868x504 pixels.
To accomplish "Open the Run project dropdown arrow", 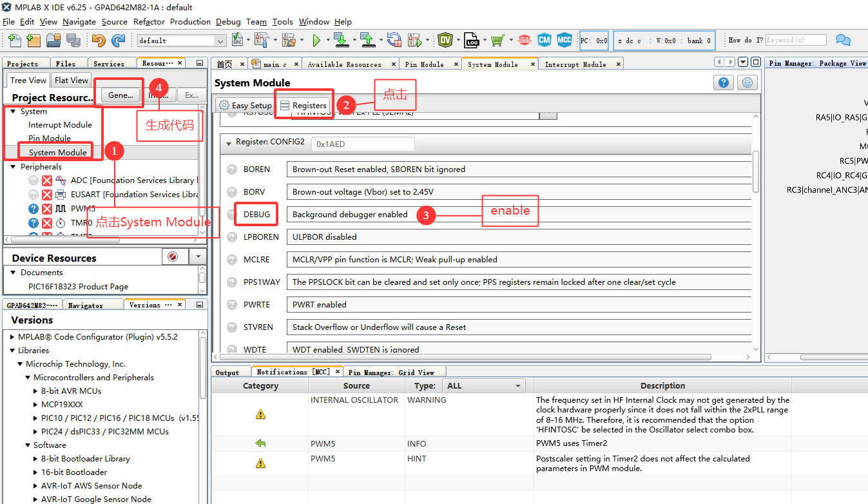I will pyautogui.click(x=328, y=40).
